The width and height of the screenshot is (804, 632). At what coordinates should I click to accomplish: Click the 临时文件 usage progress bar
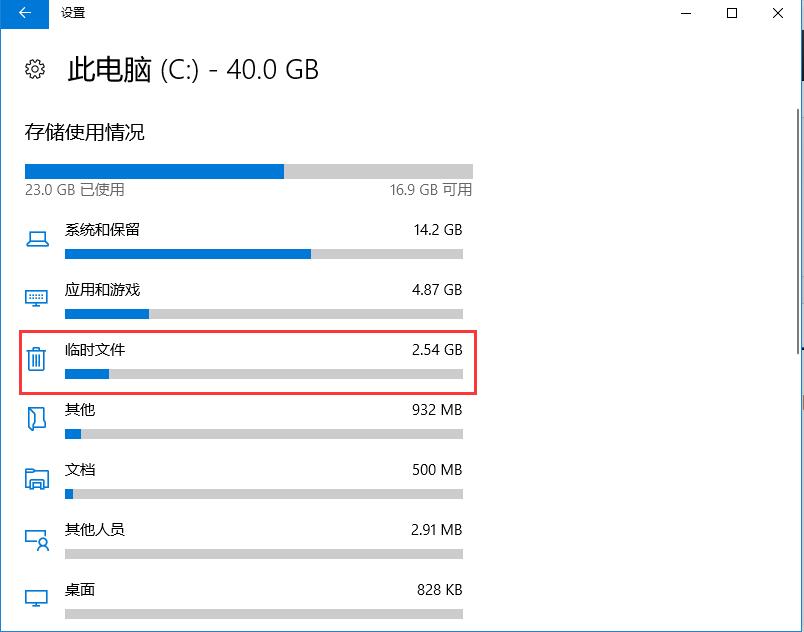(x=264, y=374)
